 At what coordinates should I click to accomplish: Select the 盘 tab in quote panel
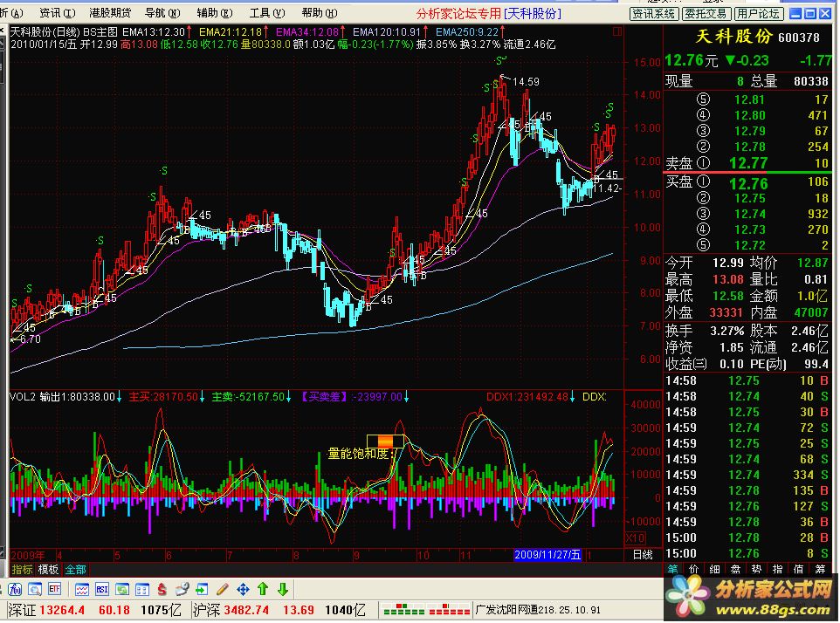coord(735,569)
